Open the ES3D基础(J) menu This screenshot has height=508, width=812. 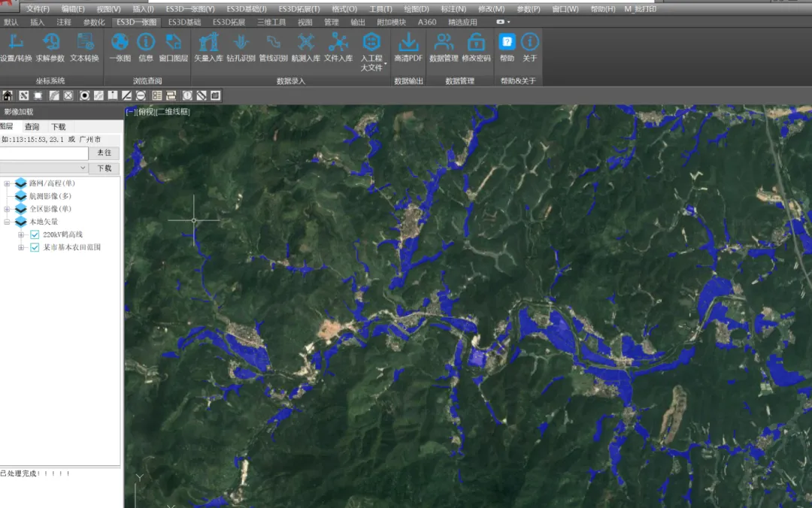click(x=247, y=9)
